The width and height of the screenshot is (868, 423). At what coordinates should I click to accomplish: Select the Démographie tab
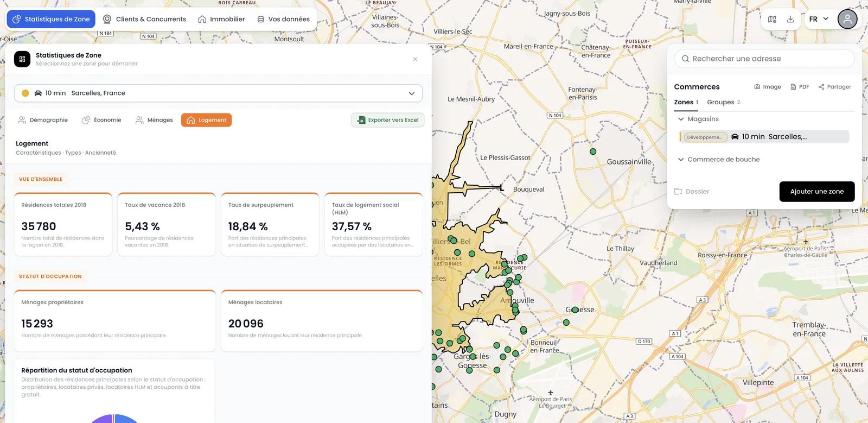(43, 120)
